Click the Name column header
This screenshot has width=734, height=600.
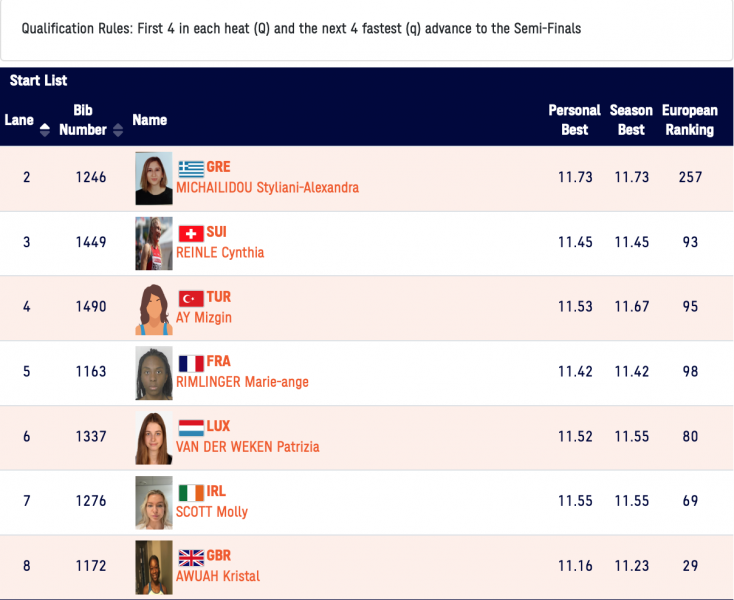(x=149, y=120)
